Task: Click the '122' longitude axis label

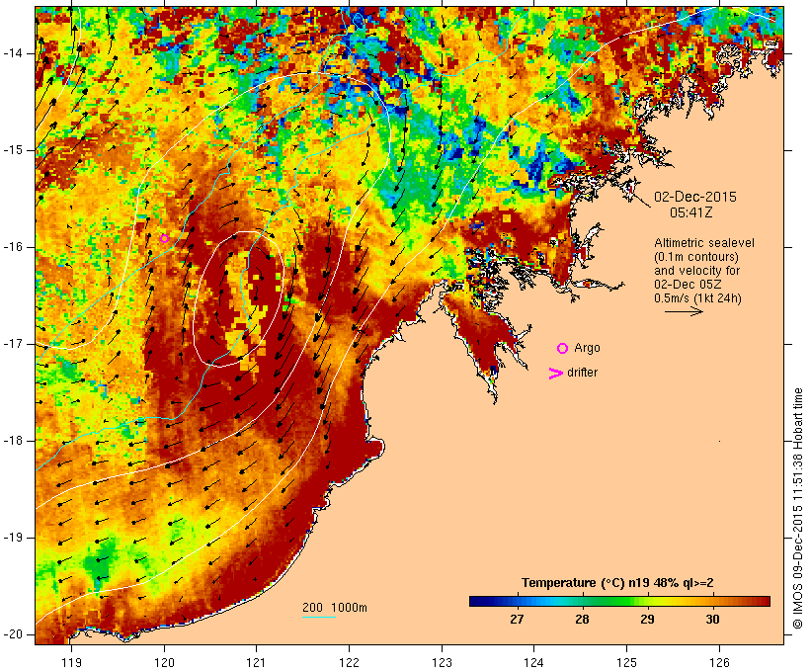Action: tap(350, 662)
